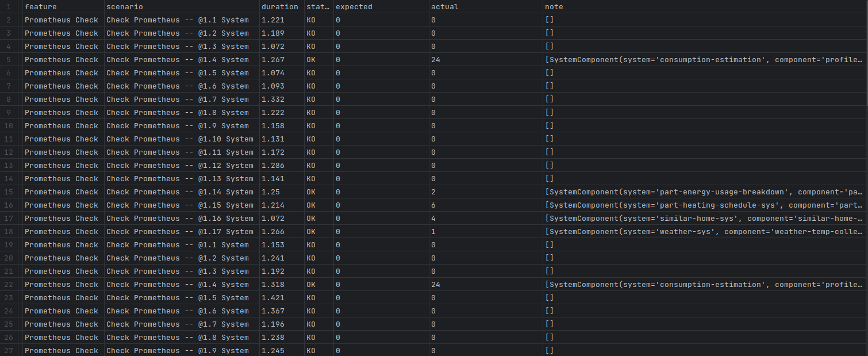Select scenario 'Check Prometheus -- @1.13 System'
The image size is (868, 356).
click(180, 179)
